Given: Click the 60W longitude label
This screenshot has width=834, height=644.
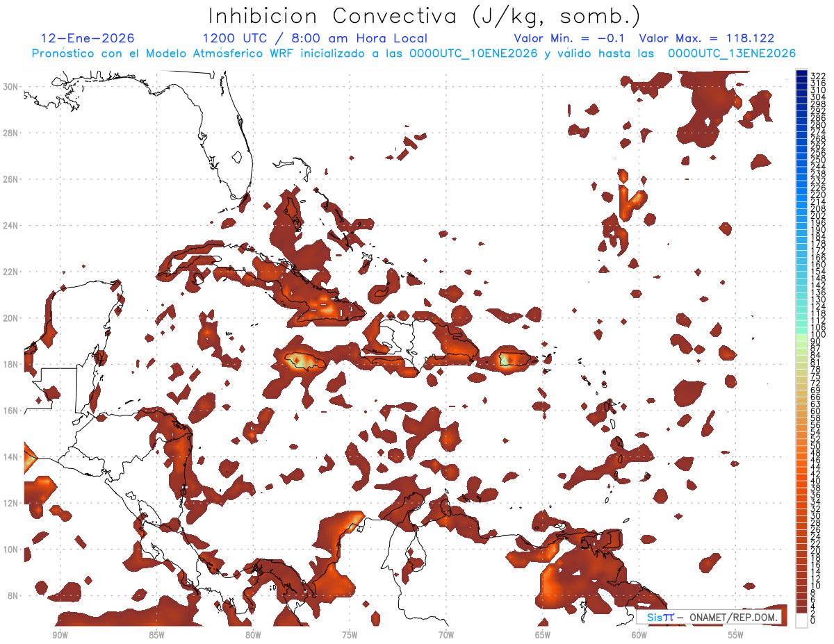Looking at the screenshot, I should 639,636.
